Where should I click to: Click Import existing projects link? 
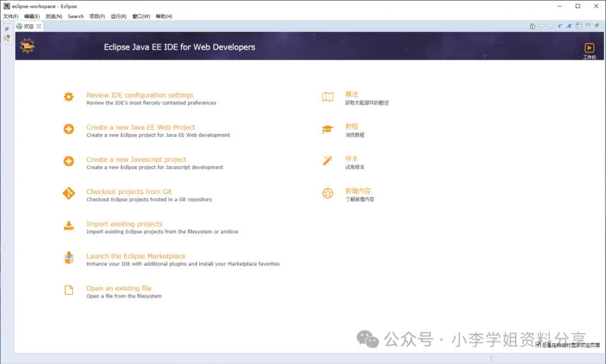125,224
